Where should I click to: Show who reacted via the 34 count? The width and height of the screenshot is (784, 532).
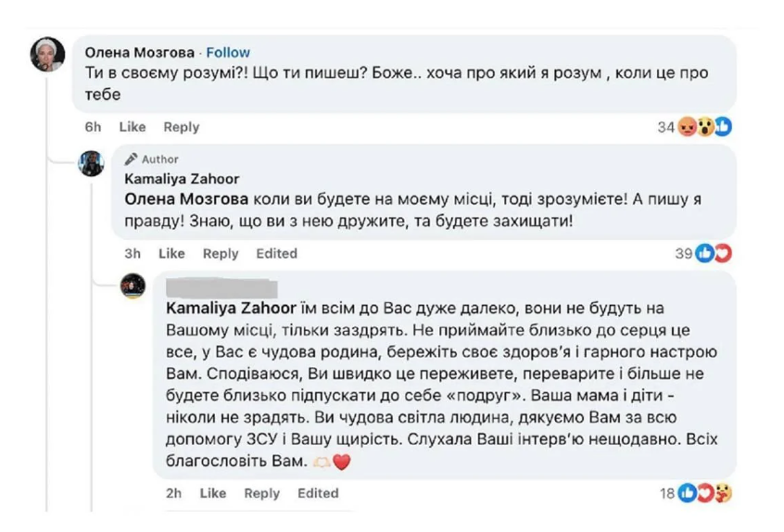[665, 127]
